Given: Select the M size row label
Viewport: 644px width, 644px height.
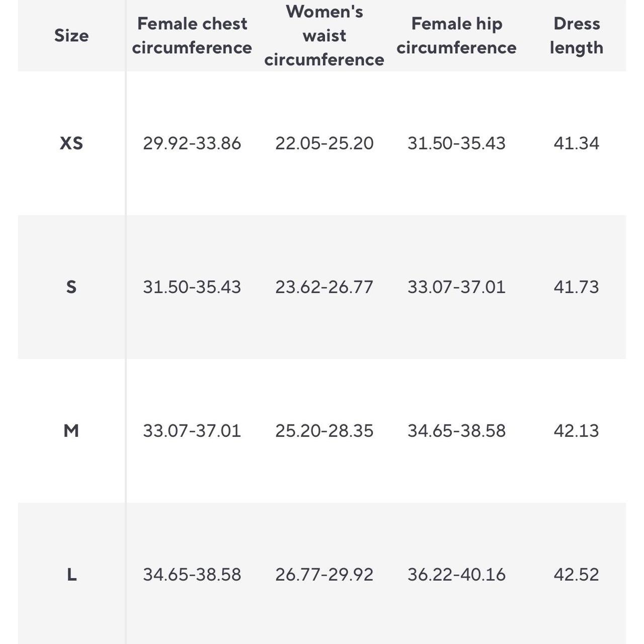Looking at the screenshot, I should 71,431.
